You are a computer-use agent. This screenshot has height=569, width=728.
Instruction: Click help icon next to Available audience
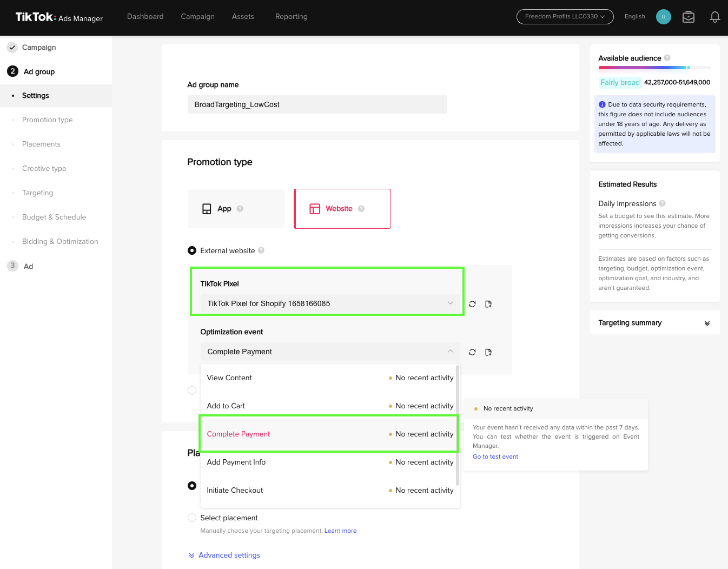pos(667,58)
